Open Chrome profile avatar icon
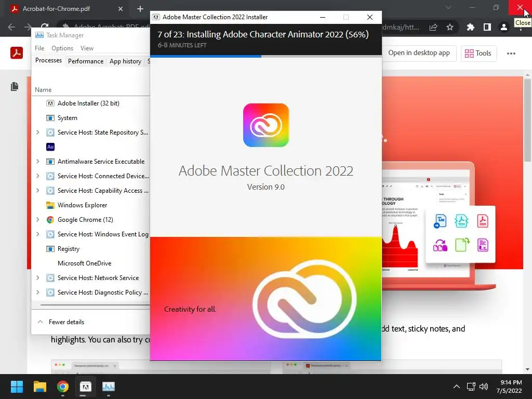 coord(504,27)
